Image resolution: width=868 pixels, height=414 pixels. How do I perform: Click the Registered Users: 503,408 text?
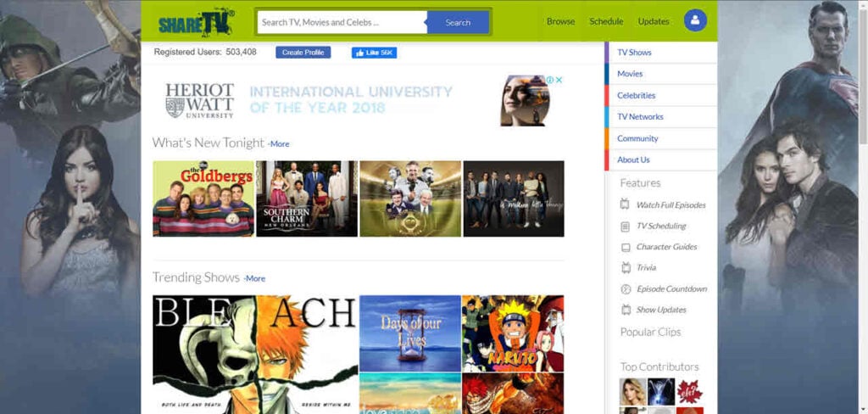point(205,52)
